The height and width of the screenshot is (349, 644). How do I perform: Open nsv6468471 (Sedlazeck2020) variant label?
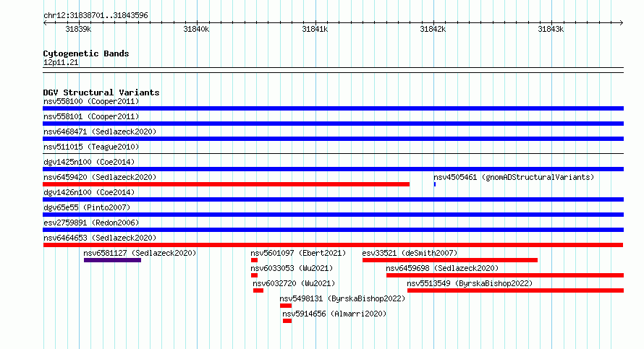[100, 132]
